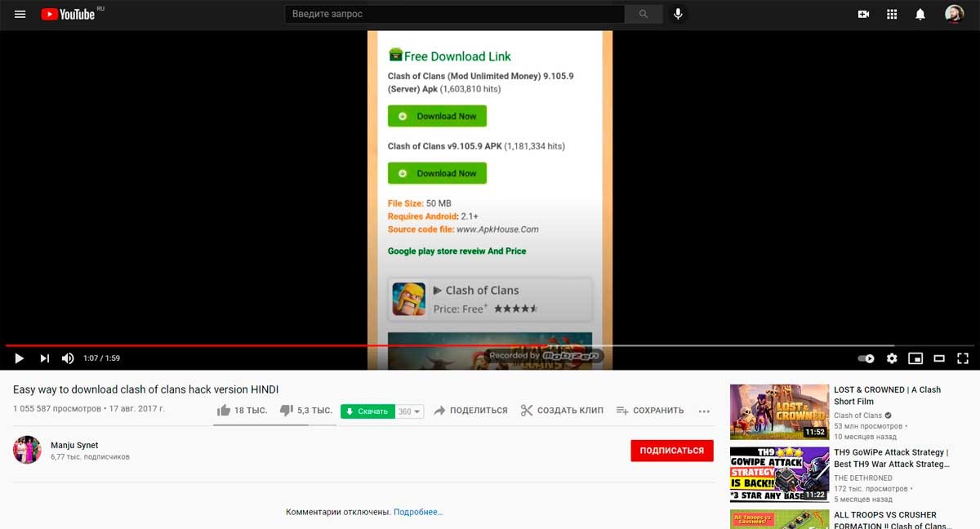This screenshot has width=980, height=529.
Task: Open the YouTube hamburger guide menu
Action: (x=20, y=14)
